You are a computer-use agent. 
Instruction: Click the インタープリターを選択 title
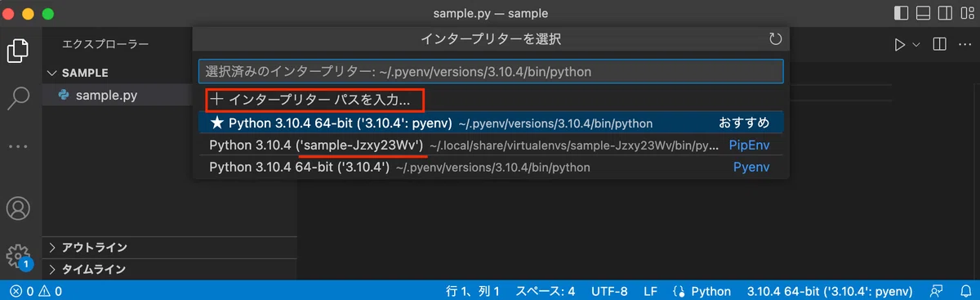point(491,38)
